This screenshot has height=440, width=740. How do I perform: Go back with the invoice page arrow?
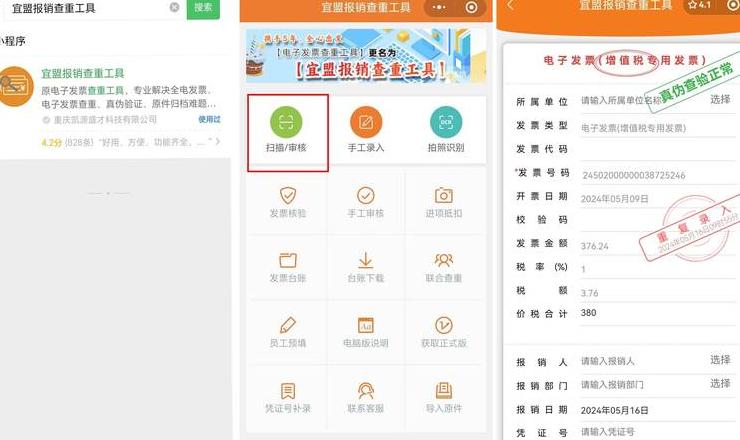(x=510, y=5)
